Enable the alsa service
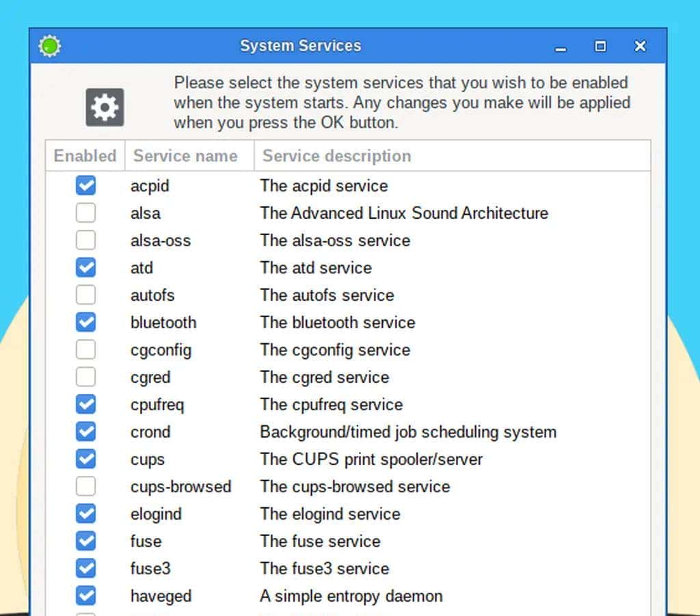Image resolution: width=700 pixels, height=616 pixels. point(85,213)
